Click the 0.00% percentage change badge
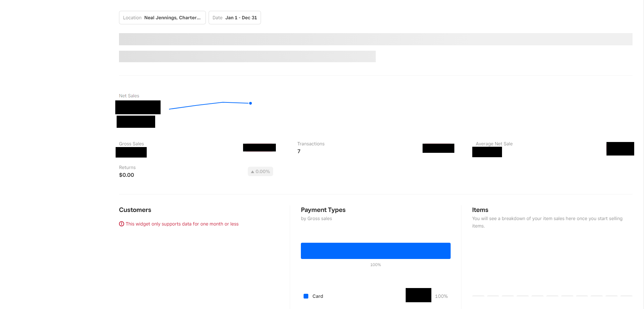 coord(260,171)
